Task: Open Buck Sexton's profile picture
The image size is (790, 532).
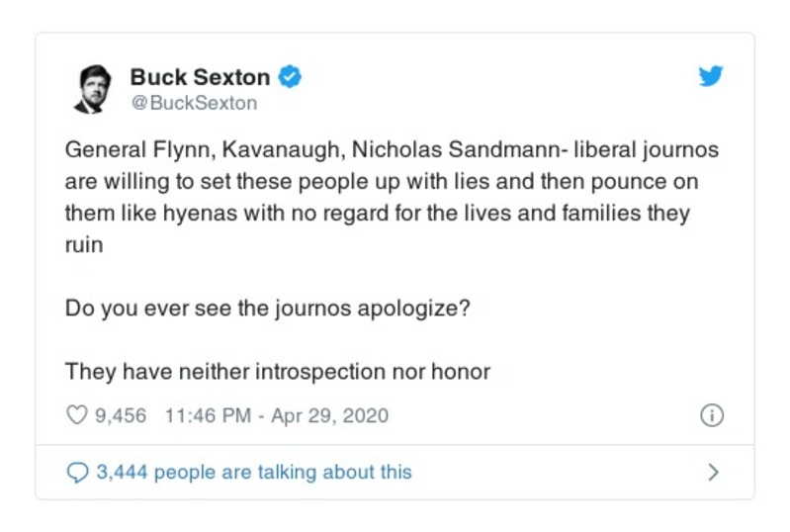Action: [95, 88]
